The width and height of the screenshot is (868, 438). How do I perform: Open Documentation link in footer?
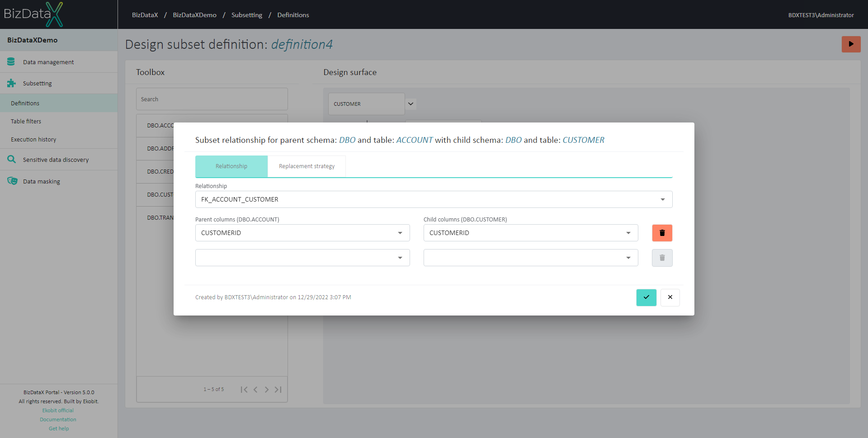click(58, 419)
